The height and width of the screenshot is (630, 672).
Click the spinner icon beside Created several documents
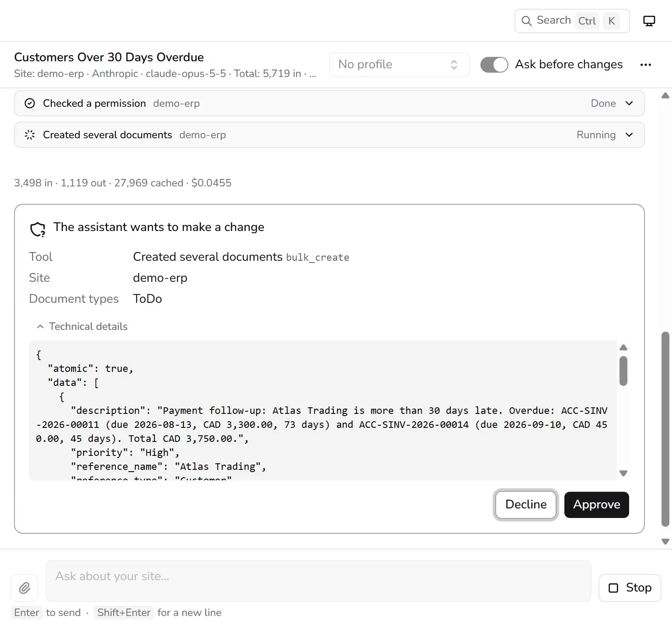[x=30, y=135]
